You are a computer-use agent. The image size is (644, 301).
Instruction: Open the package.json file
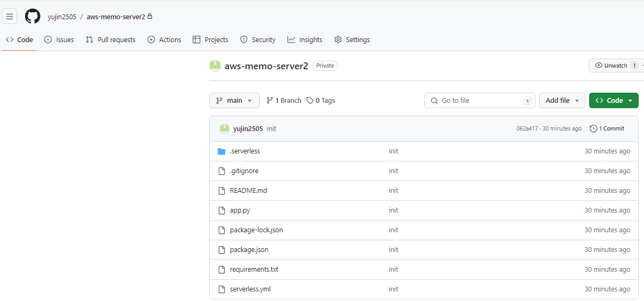pyautogui.click(x=249, y=250)
